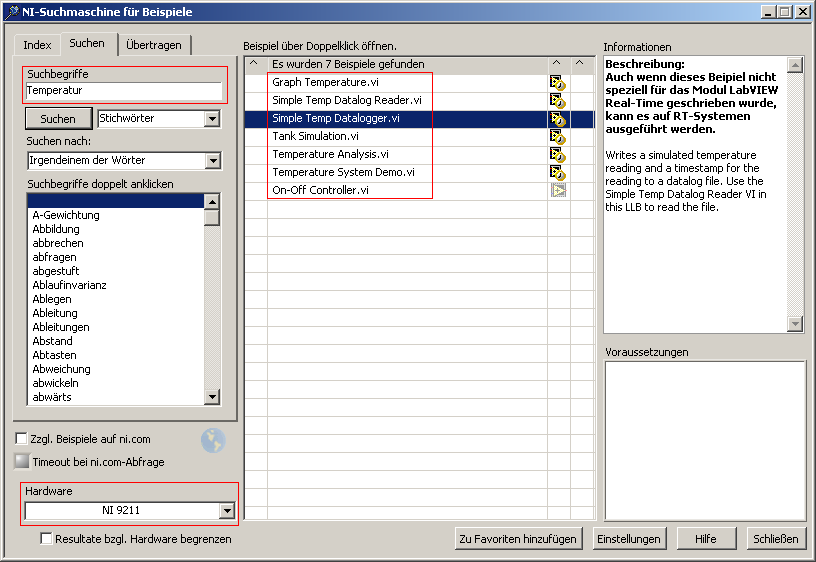The image size is (816, 562).
Task: Click the globe icon for ni.com examples
Action: pos(213,440)
